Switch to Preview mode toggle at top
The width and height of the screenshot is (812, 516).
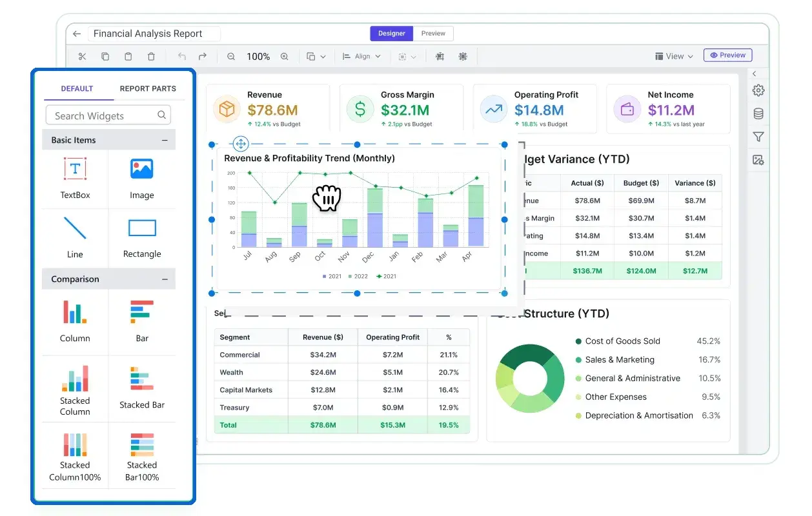coord(433,34)
